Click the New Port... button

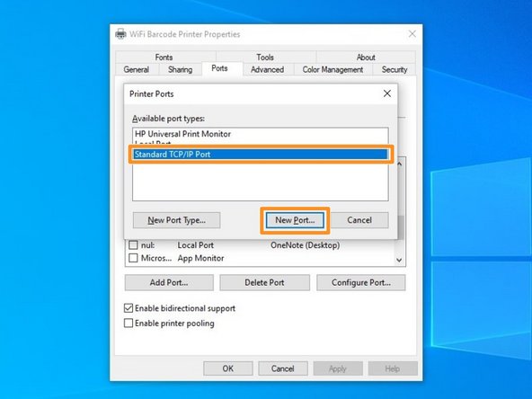tap(295, 220)
